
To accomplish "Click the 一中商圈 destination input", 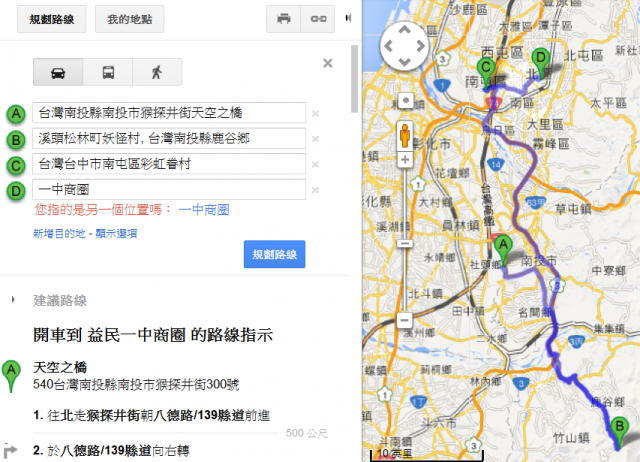I will pos(169,189).
